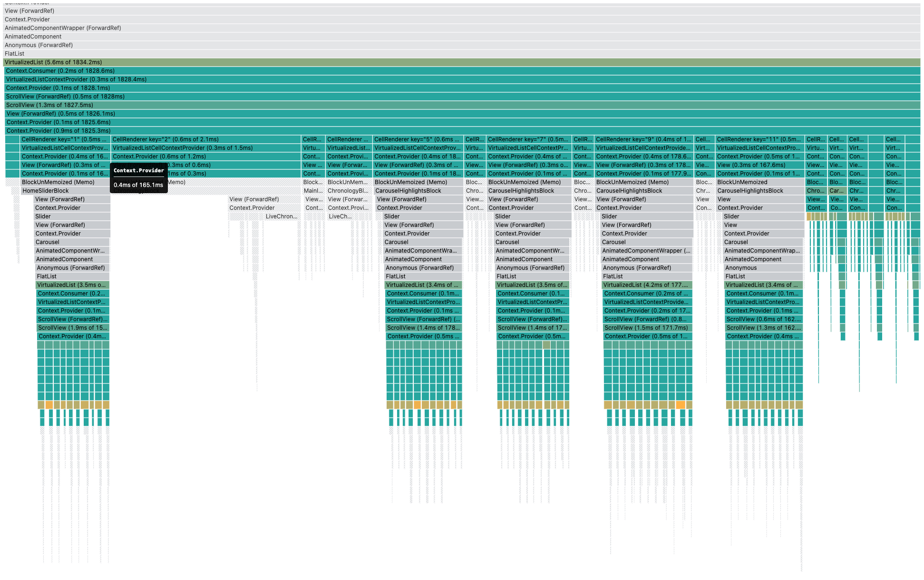Click CellRenderer key="2" (0.6ms of 2.1ms)
Viewport: 924px width, 580px height.
205,139
